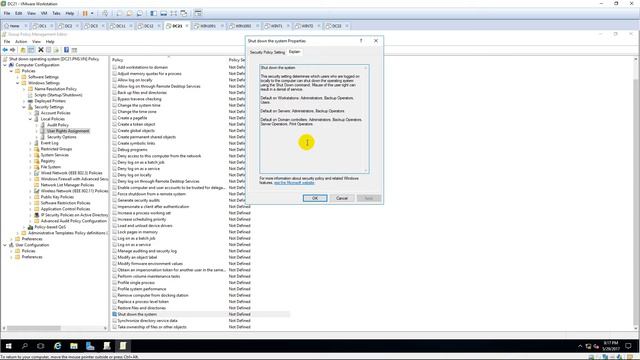Select Deny log on locally policy

point(134,175)
